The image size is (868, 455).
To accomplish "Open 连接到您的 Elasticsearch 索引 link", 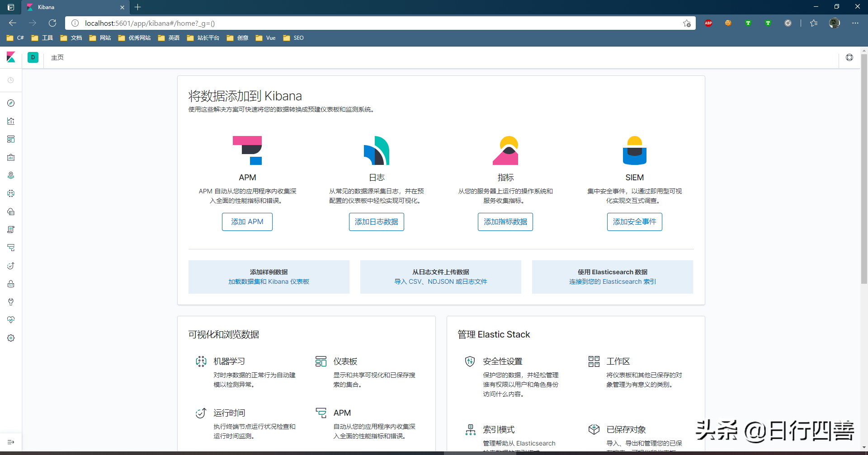I will (613, 281).
